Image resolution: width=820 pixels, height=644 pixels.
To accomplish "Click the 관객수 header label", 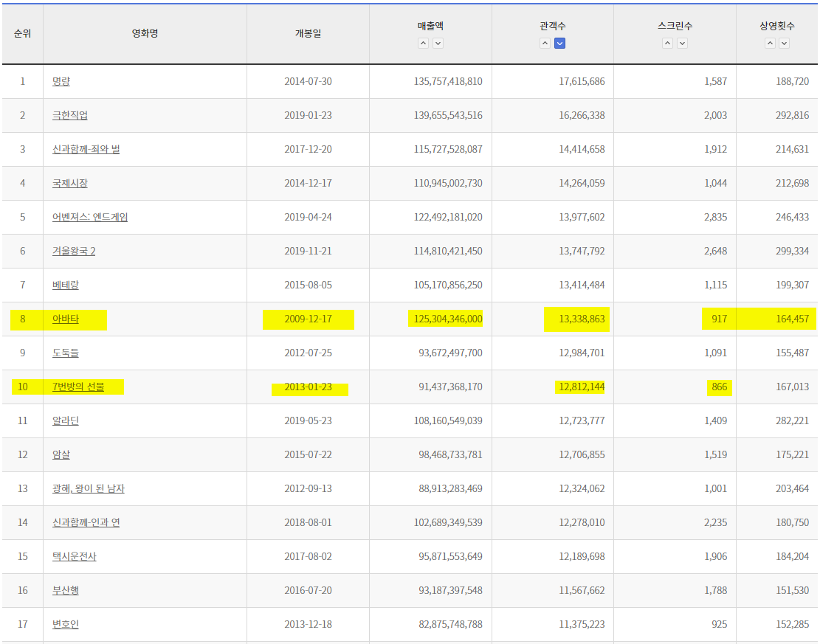I will pyautogui.click(x=553, y=26).
